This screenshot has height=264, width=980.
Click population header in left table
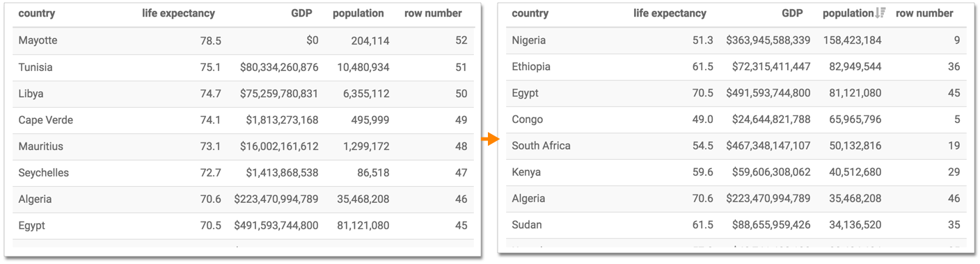tap(358, 13)
